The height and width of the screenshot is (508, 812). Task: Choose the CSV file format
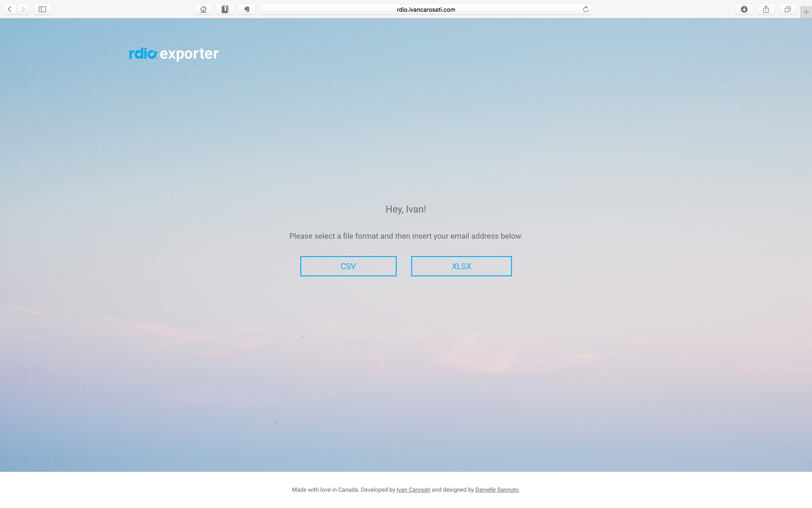point(348,266)
